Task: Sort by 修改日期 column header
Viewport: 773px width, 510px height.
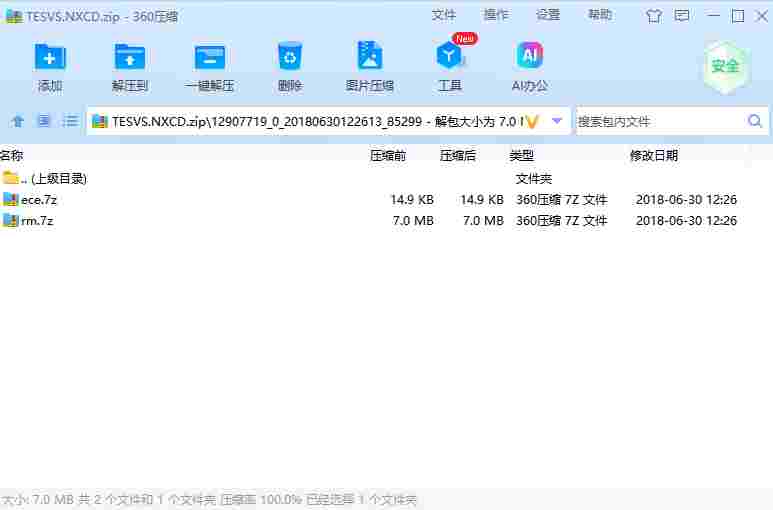Action: click(x=654, y=156)
